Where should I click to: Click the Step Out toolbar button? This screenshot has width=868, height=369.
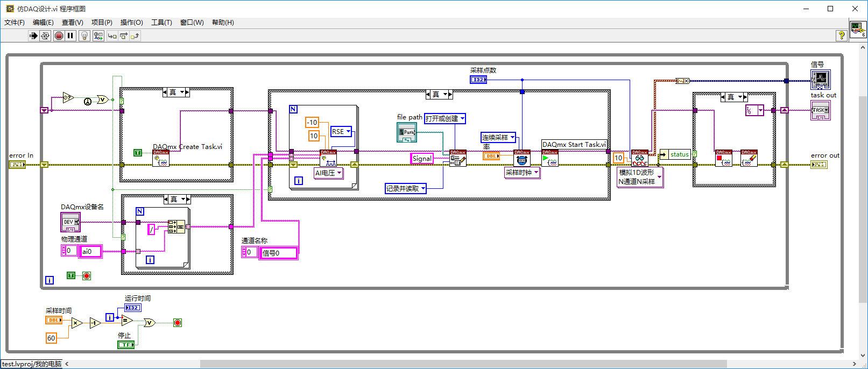coord(135,36)
